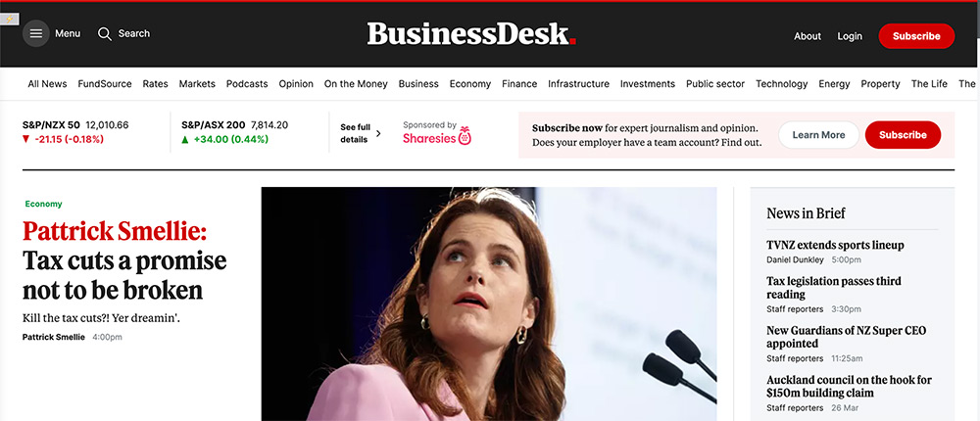Open the Tax cuts a promise headline
980x421 pixels.
[124, 275]
